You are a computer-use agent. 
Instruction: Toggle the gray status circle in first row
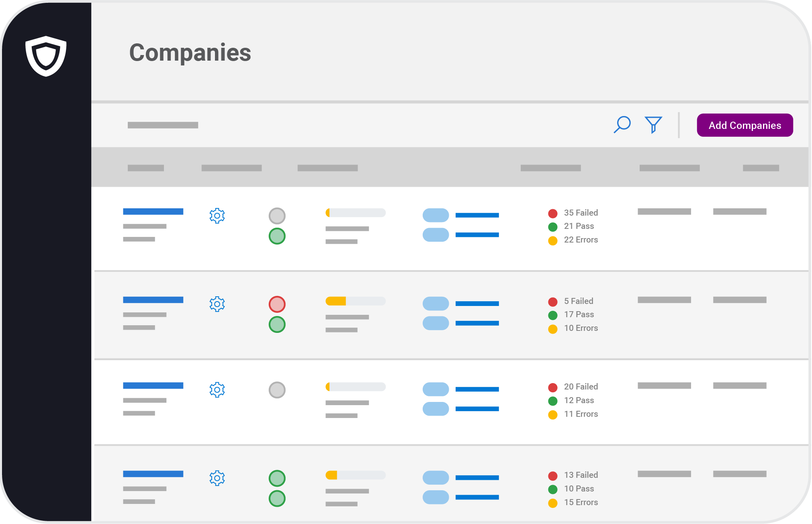pyautogui.click(x=277, y=216)
